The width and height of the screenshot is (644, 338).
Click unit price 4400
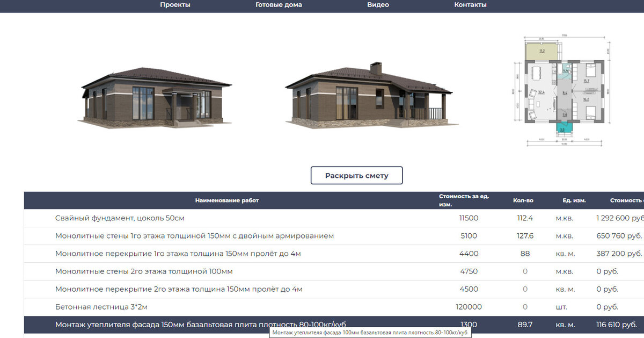pyautogui.click(x=469, y=254)
